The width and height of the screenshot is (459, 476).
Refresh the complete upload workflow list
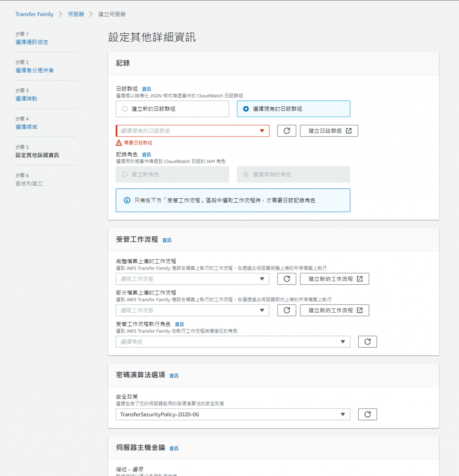pyautogui.click(x=287, y=279)
